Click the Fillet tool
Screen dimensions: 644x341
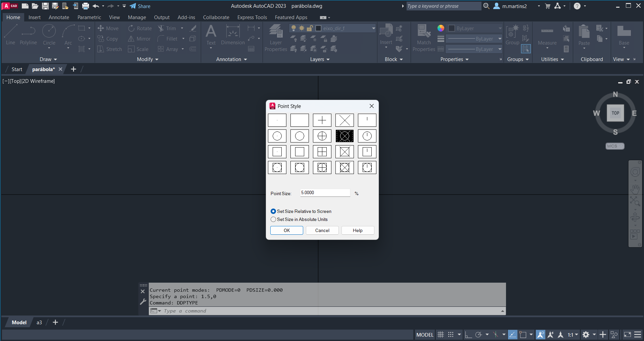pyautogui.click(x=168, y=39)
